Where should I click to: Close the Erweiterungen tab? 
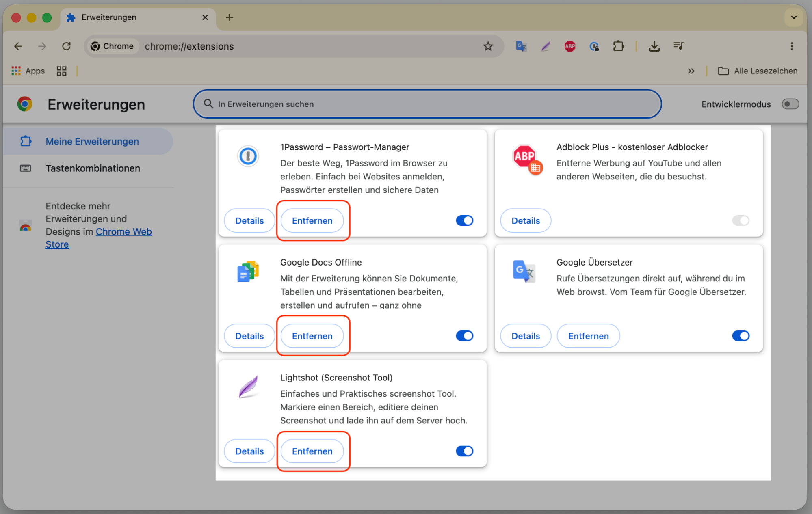205,17
